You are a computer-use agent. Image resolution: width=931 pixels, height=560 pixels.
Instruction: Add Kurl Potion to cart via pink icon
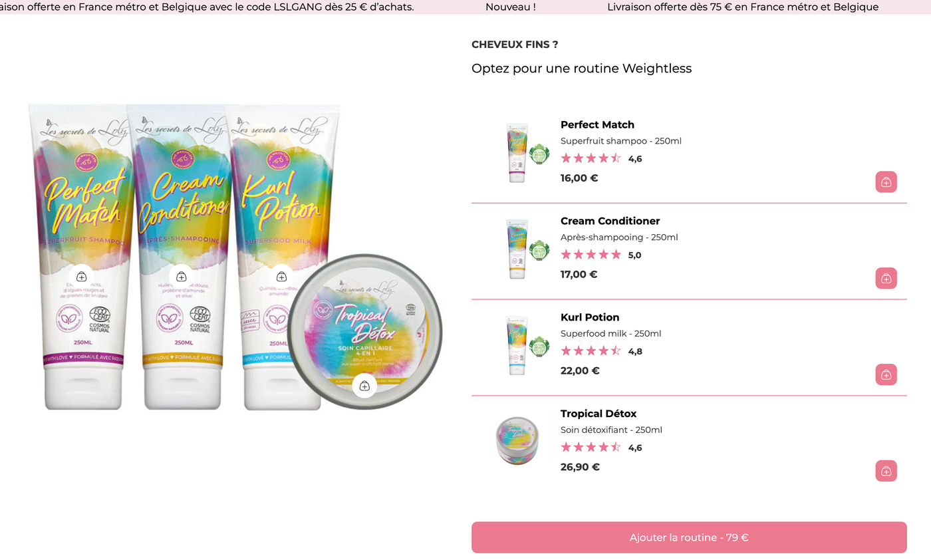tap(886, 374)
